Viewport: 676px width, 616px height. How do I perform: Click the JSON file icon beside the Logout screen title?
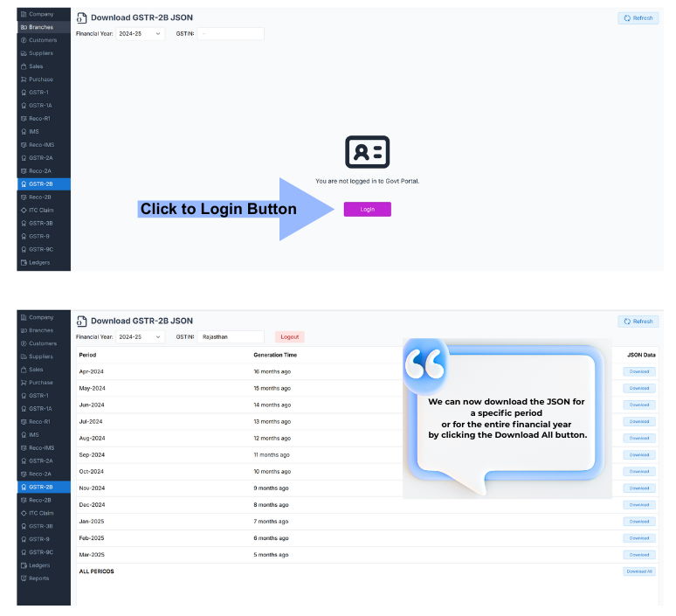coord(81,321)
